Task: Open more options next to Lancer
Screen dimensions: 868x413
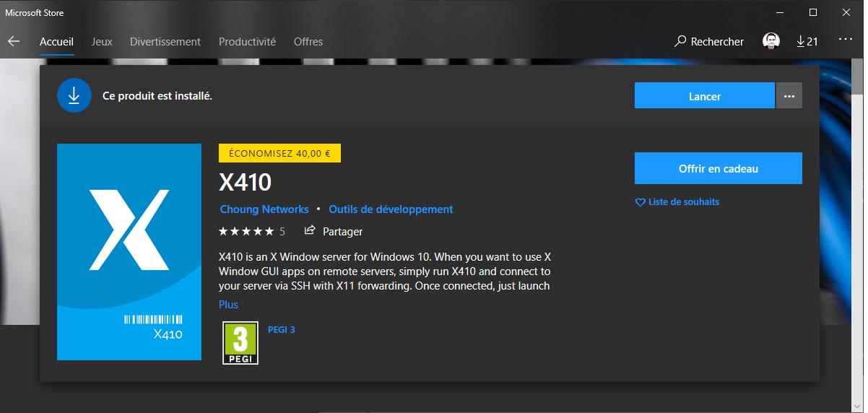Action: tap(789, 95)
